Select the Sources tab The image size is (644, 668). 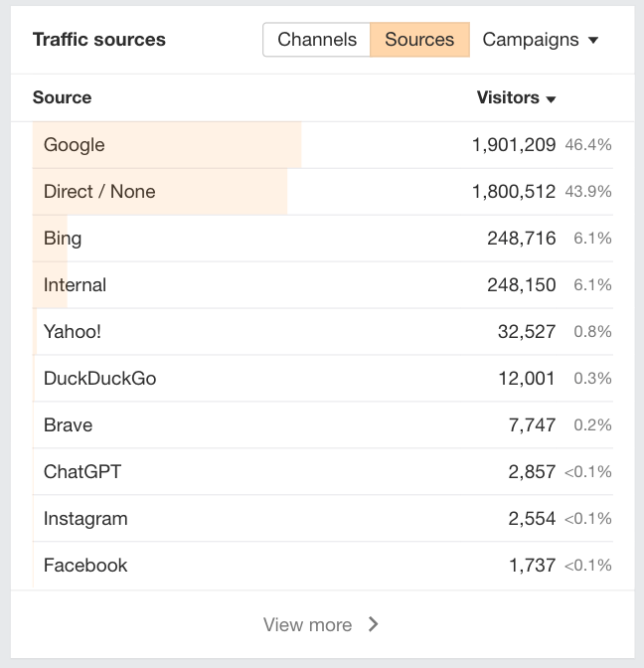[x=419, y=40]
